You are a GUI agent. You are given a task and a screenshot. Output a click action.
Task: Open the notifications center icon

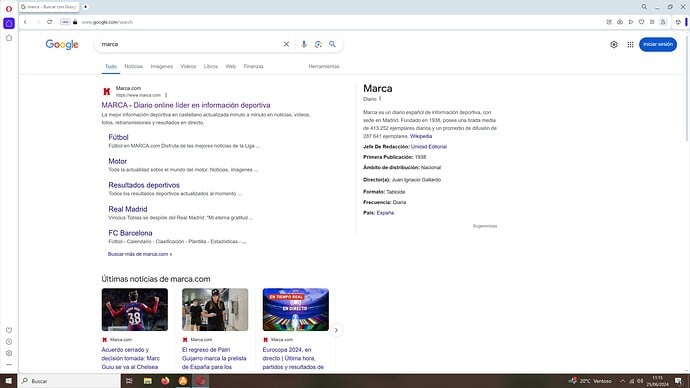coord(679,381)
